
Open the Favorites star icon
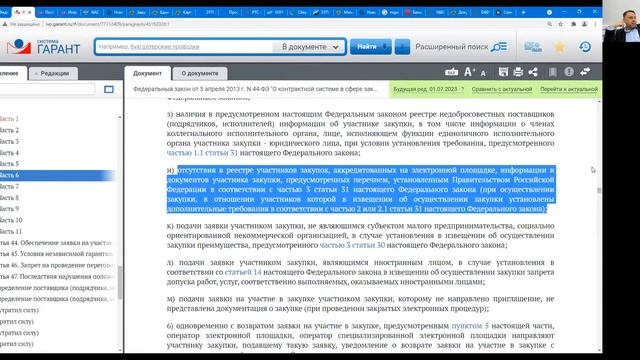click(x=560, y=47)
